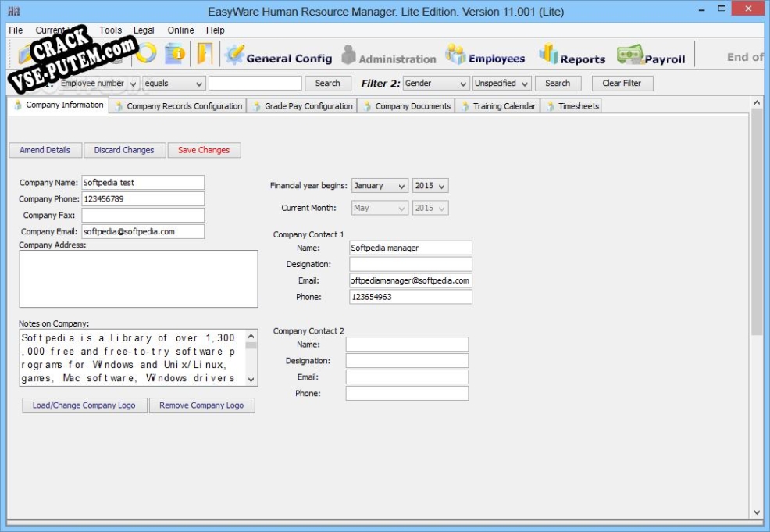The height and width of the screenshot is (532, 770).
Task: Click Company Contact 2 Email field
Action: (x=407, y=377)
